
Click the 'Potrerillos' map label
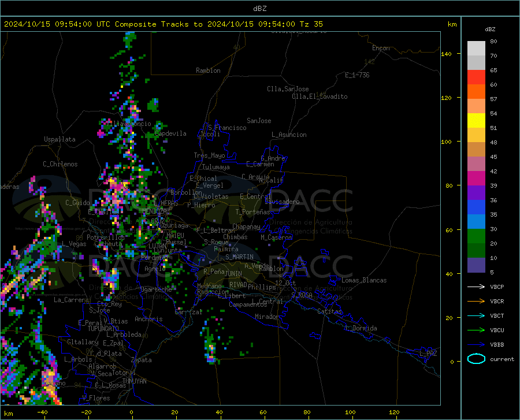click(x=106, y=237)
